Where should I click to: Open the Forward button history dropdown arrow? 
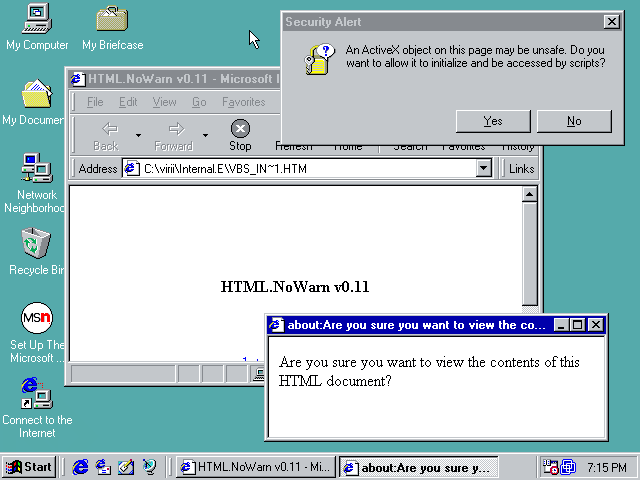[x=205, y=135]
